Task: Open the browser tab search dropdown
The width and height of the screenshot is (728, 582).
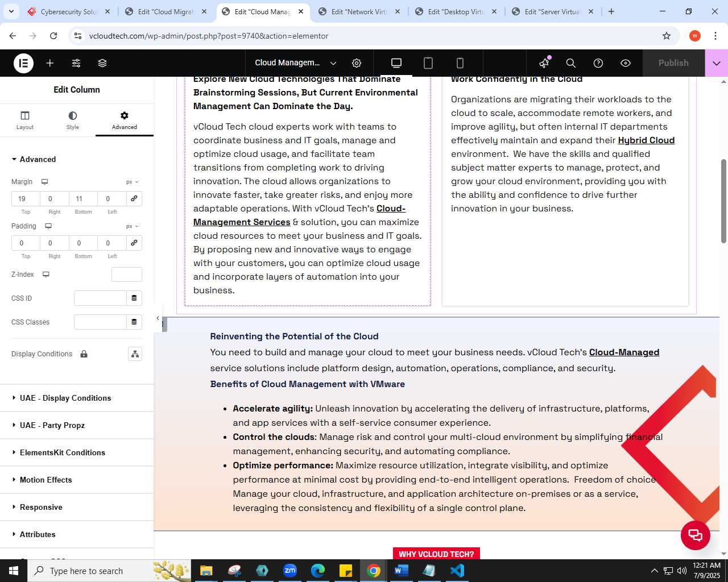Action: pos(11,11)
